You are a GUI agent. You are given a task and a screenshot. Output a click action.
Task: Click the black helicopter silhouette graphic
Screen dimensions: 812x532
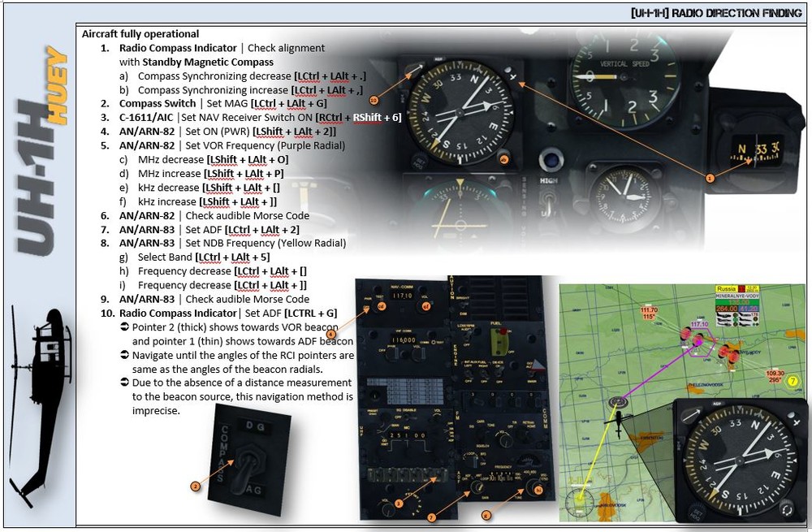click(x=41, y=407)
